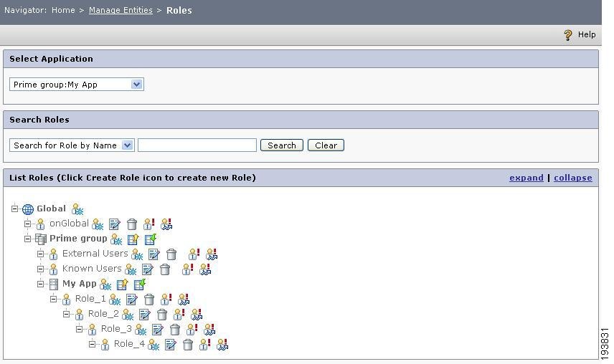Open Help from the top bar
This screenshot has width=614, height=364.
[x=580, y=35]
